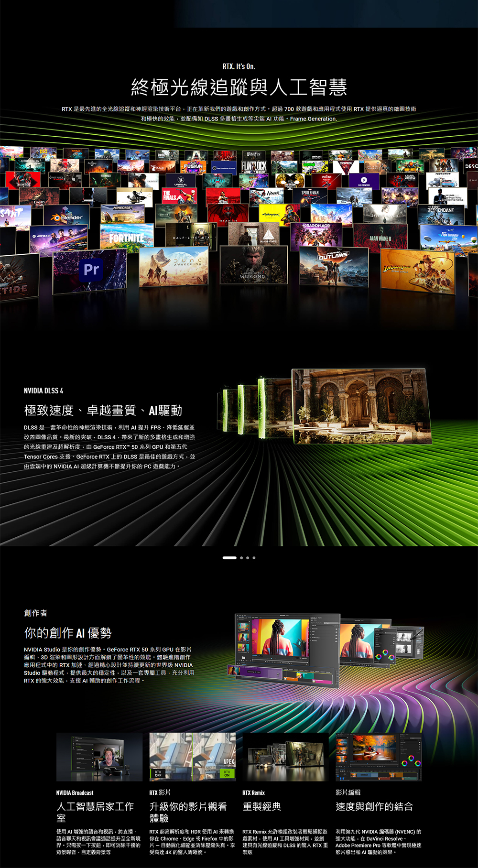Viewport: 478px width, 868px height.
Task: Select the 極致速度、卓越畫質、AI驅動 heading
Action: [103, 410]
